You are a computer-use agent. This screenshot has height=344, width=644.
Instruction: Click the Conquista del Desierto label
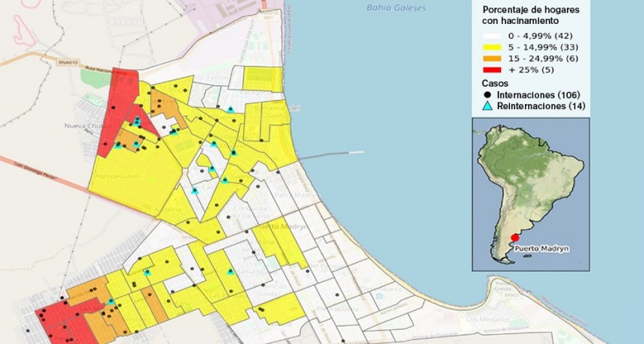252,213
